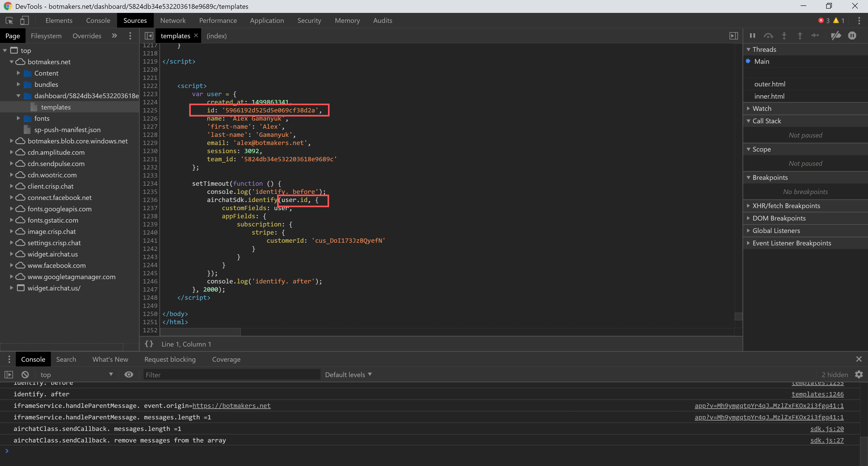Open the navigator pane three-dot menu
This screenshot has height=466, width=868.
[x=130, y=36]
